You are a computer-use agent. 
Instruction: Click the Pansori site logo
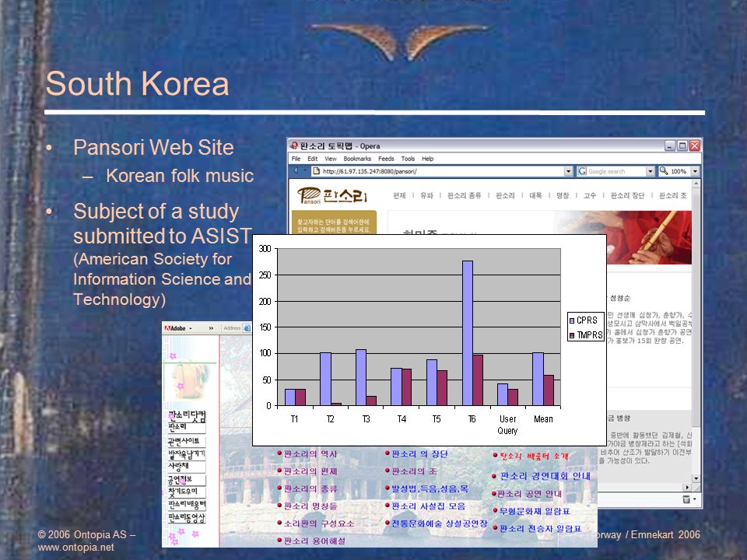[x=332, y=195]
